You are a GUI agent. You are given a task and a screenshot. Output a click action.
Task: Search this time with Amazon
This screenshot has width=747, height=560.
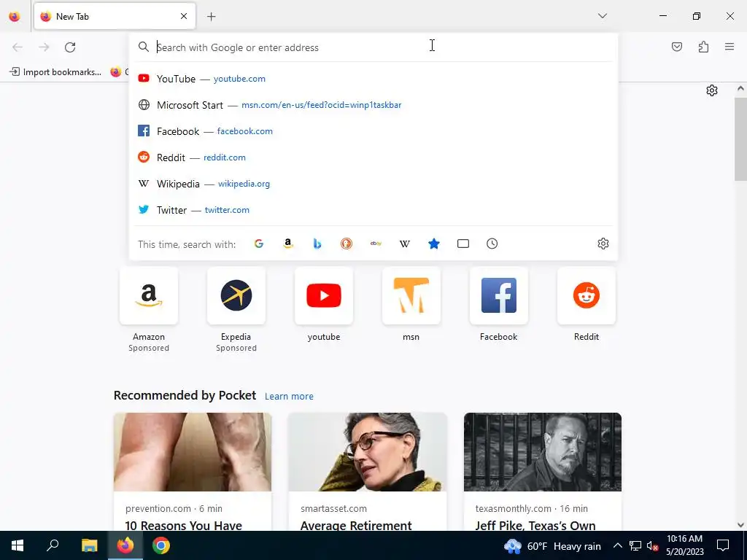click(x=287, y=244)
